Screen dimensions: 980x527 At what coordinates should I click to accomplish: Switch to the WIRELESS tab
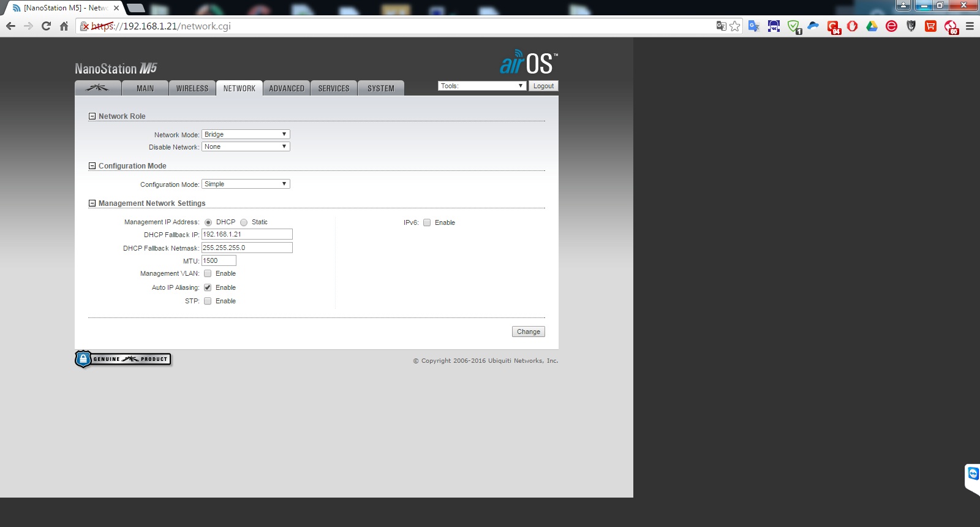pos(192,88)
